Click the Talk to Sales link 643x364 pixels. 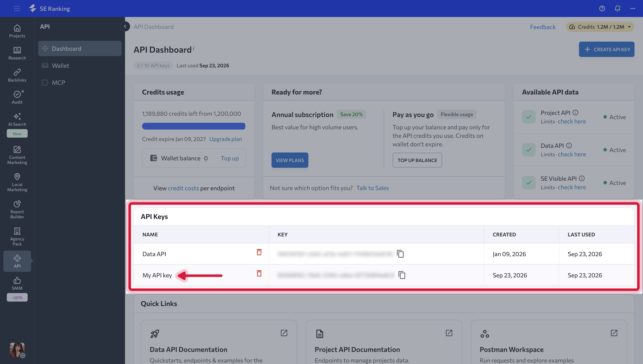373,188
